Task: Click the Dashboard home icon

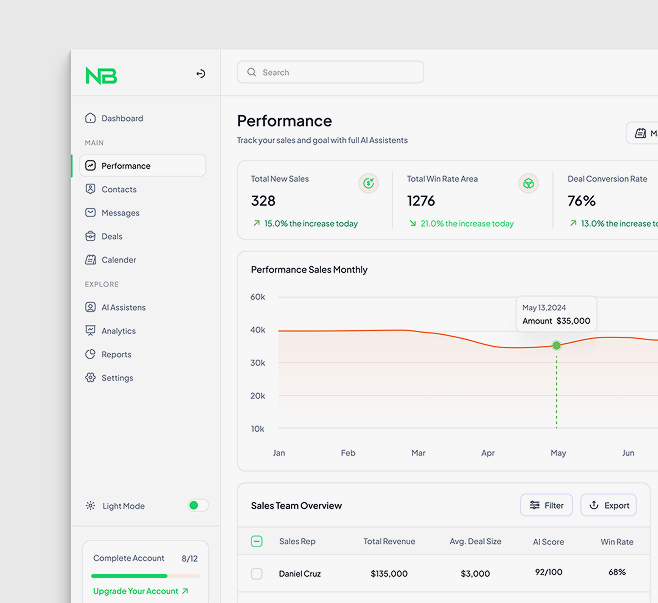Action: point(91,118)
